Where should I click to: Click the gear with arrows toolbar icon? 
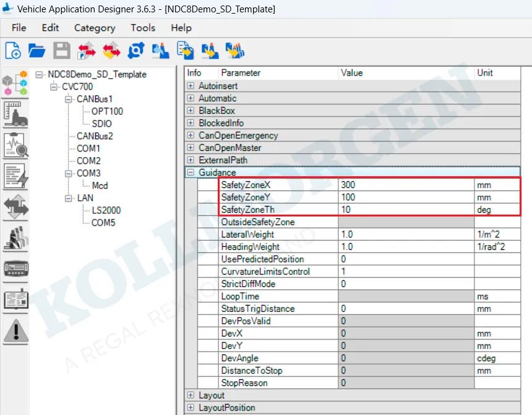pyautogui.click(x=136, y=50)
